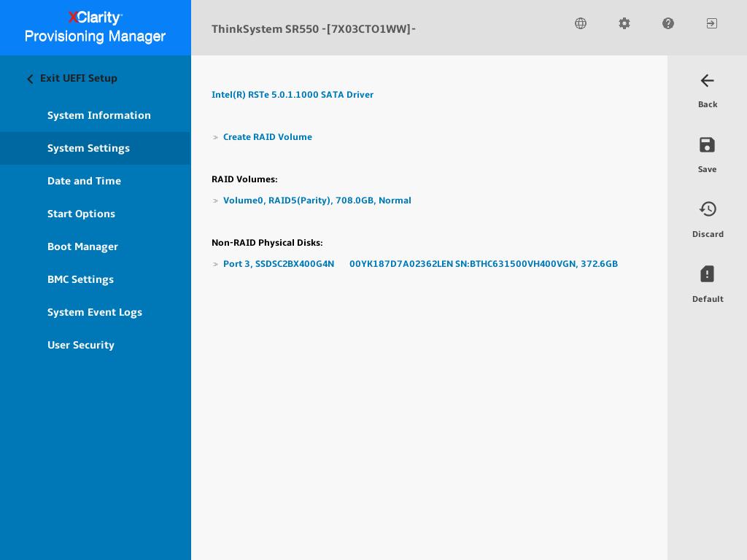Screen dimensions: 747x560
Task: Select System Information in the sidebar
Action: (x=99, y=115)
